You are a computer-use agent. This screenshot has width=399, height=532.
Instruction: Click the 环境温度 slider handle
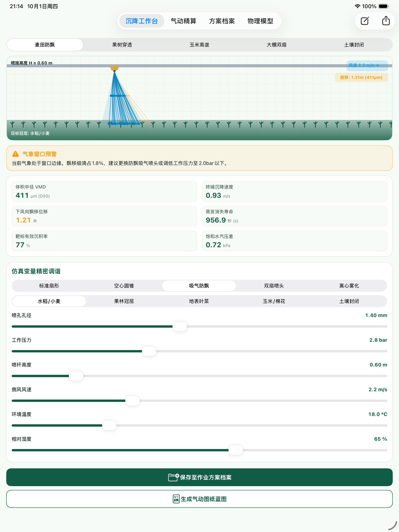[x=109, y=425]
